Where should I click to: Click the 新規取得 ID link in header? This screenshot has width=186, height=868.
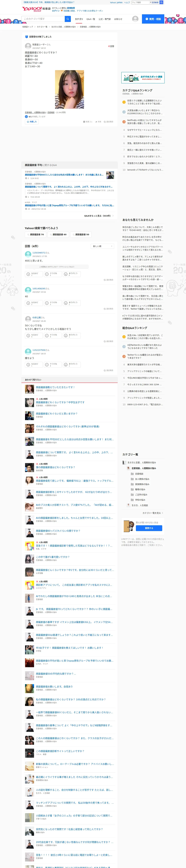tap(71, 8)
